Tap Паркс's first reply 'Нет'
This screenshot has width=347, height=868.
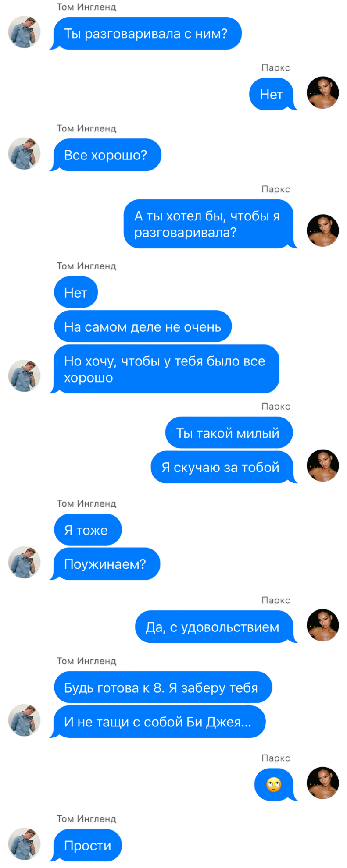(273, 94)
